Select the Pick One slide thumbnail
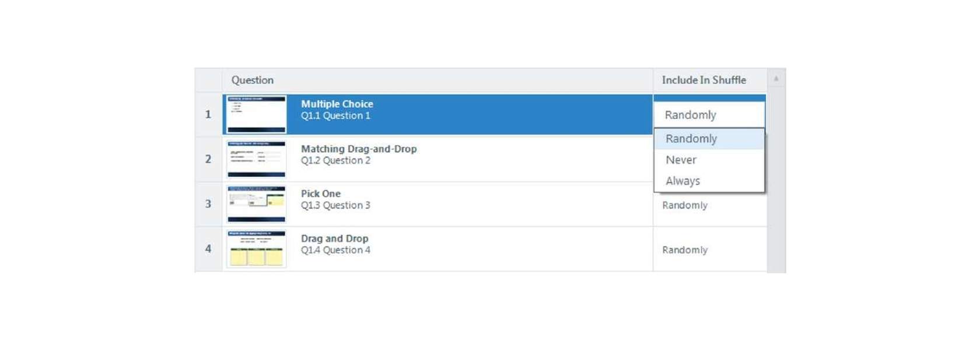The width and height of the screenshot is (980, 341). point(257,204)
